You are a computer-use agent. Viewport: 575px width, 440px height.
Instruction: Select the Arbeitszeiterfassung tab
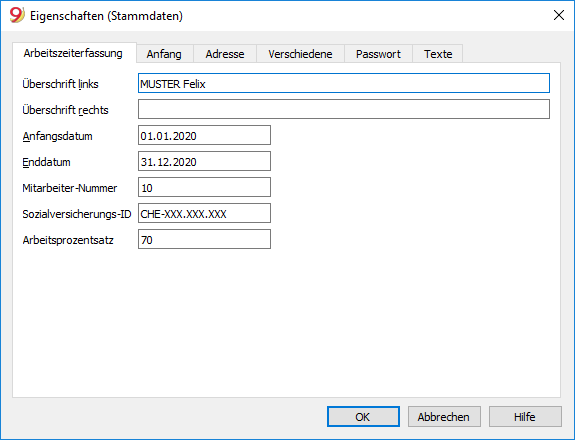click(73, 53)
